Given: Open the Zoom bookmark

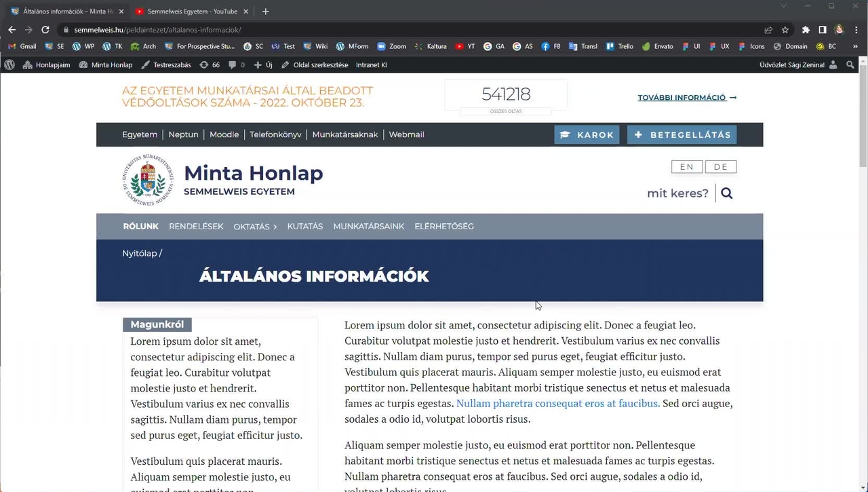Looking at the screenshot, I should coord(392,47).
